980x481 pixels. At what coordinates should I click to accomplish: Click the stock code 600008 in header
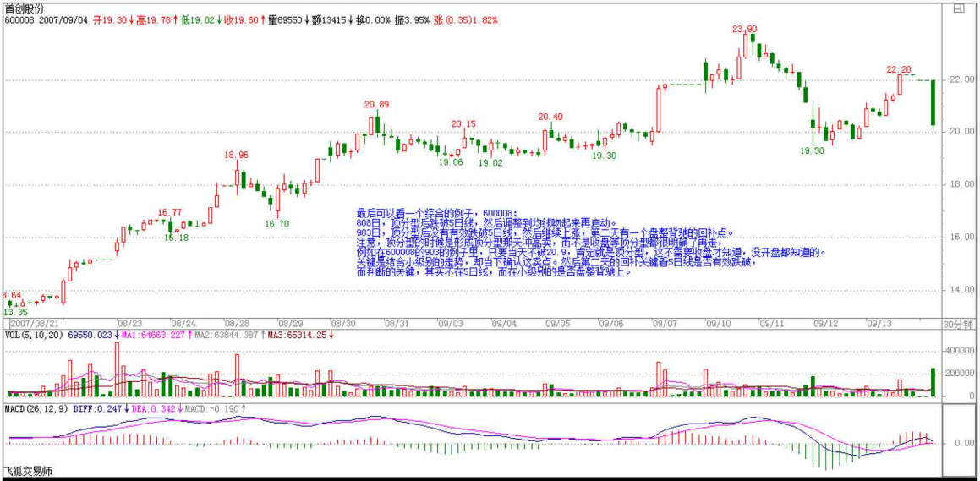(x=19, y=19)
